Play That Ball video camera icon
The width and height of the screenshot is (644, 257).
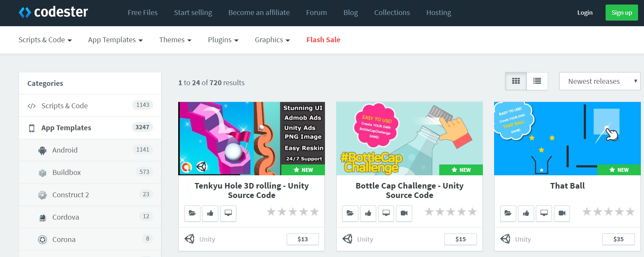pos(562,213)
